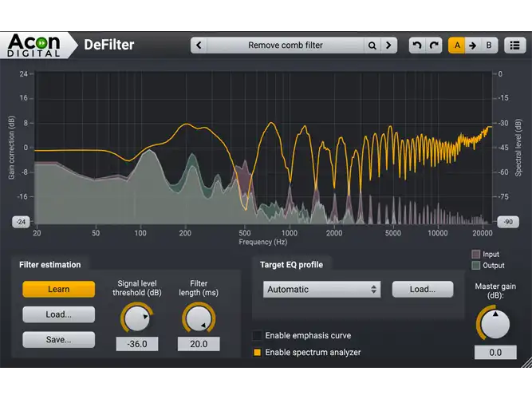The height and width of the screenshot is (399, 532).
Task: Click the -90 spectral range handle
Action: (x=508, y=222)
